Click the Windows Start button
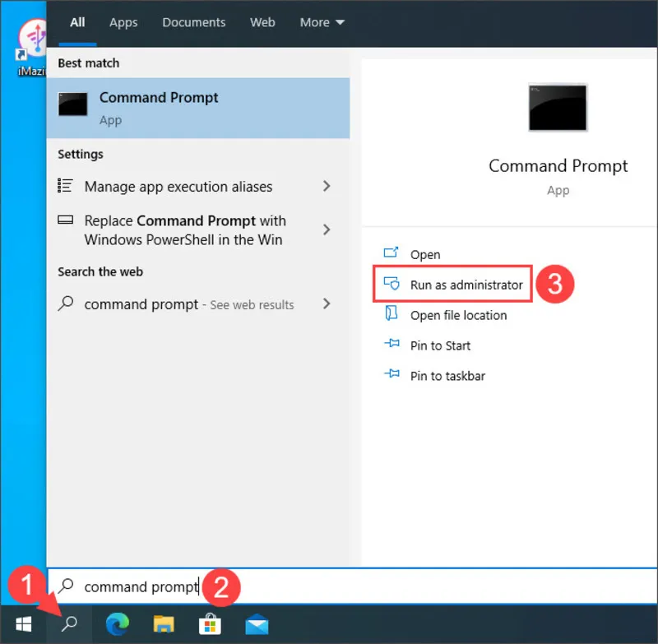Image resolution: width=658 pixels, height=644 pixels. click(x=24, y=624)
